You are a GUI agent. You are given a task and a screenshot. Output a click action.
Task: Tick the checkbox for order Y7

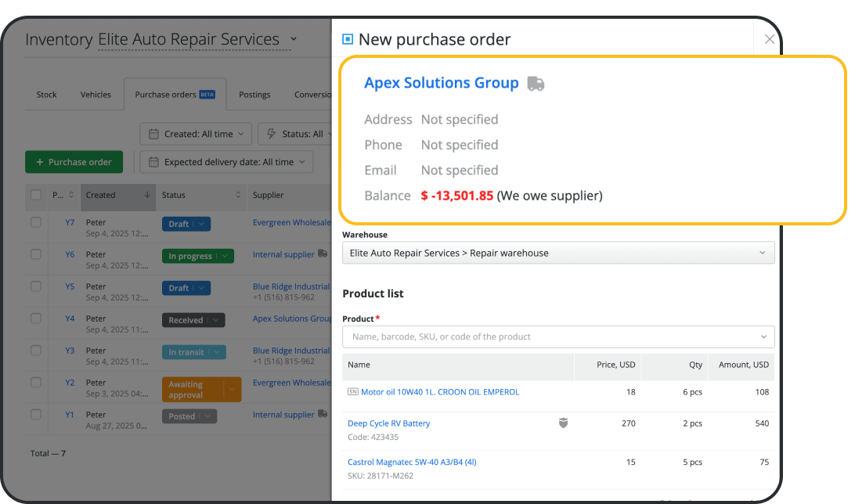click(x=36, y=222)
